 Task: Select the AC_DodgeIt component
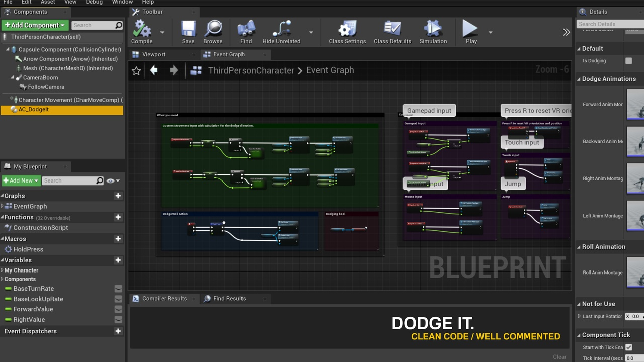62,110
